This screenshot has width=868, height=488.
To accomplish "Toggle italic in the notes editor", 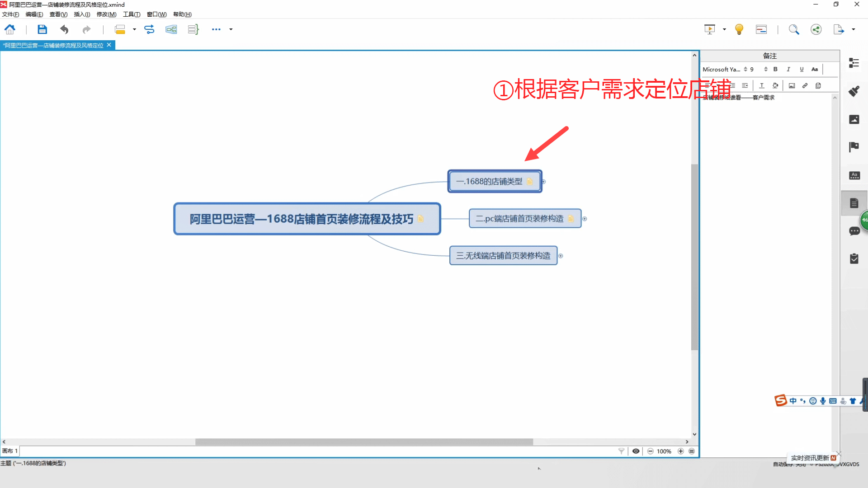I will [788, 69].
